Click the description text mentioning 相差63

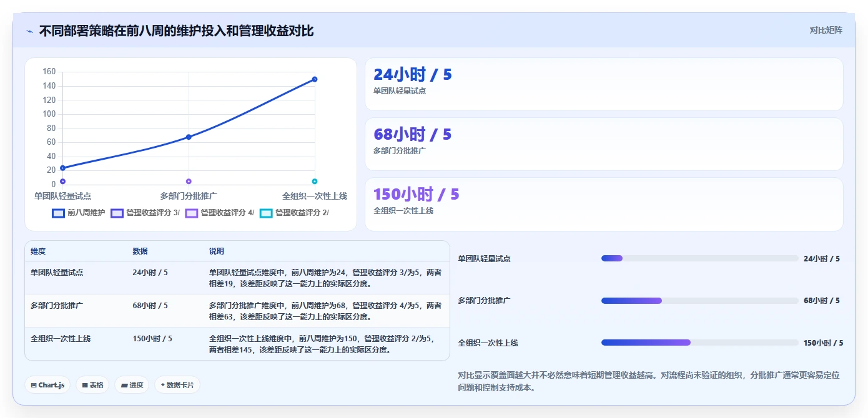click(x=325, y=311)
